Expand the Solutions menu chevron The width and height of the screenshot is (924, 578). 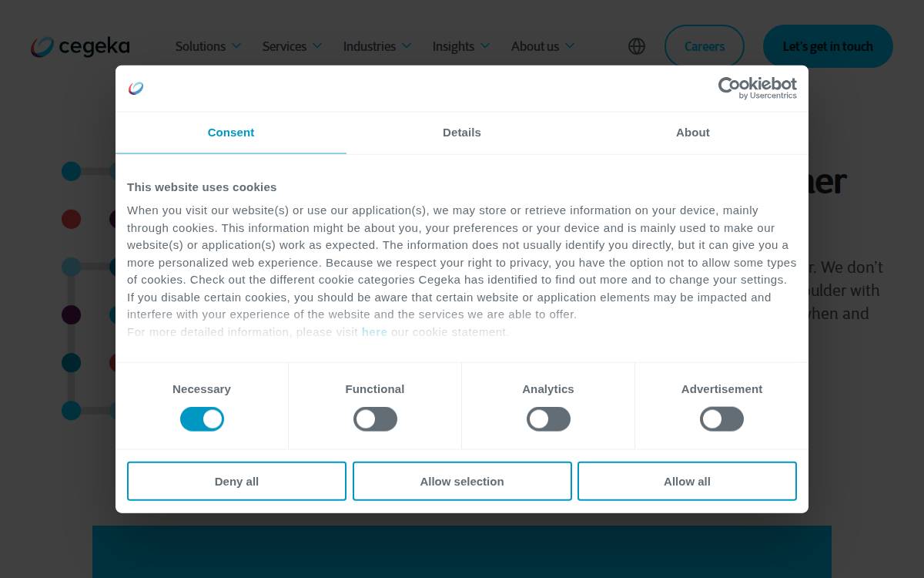coord(236,46)
